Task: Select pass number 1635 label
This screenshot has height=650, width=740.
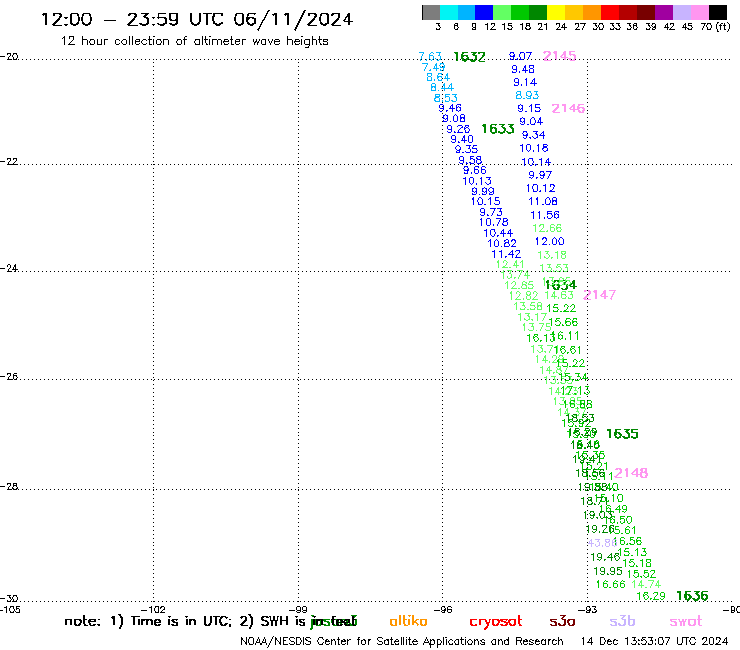Action: click(622, 433)
